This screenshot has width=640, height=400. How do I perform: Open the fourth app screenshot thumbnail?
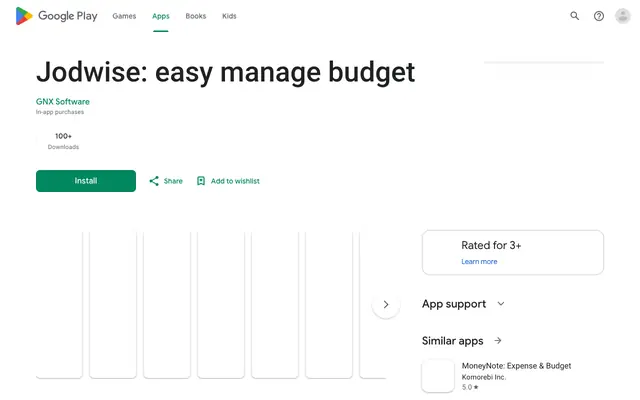pyautogui.click(x=221, y=305)
